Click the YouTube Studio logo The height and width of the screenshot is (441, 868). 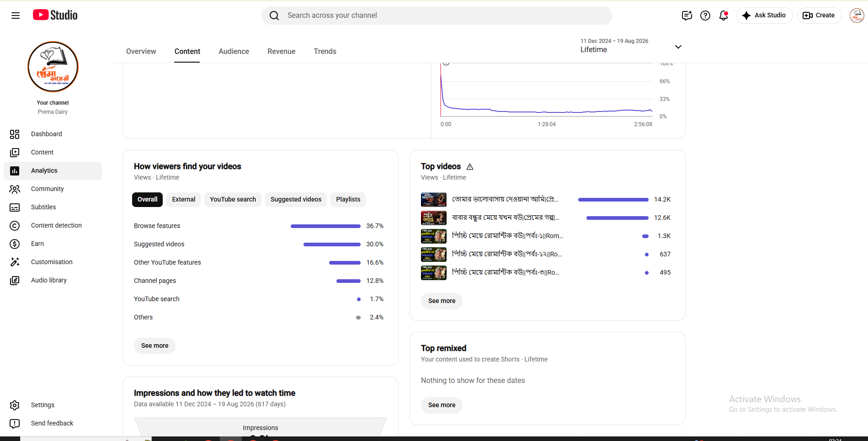click(55, 15)
